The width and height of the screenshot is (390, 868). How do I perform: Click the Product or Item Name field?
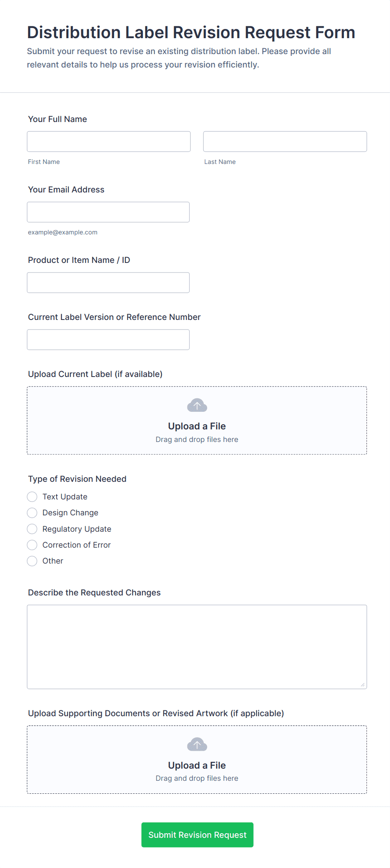(x=108, y=283)
